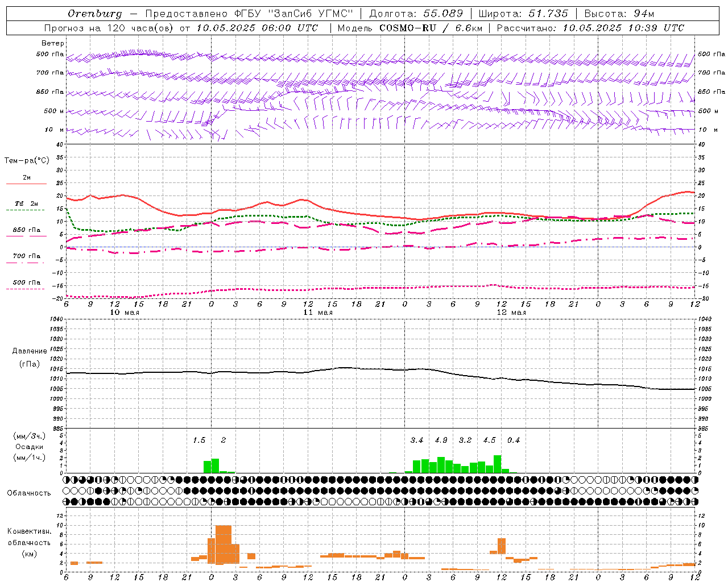
Task: Click the precipitation total value "4.5"
Action: [x=489, y=440]
